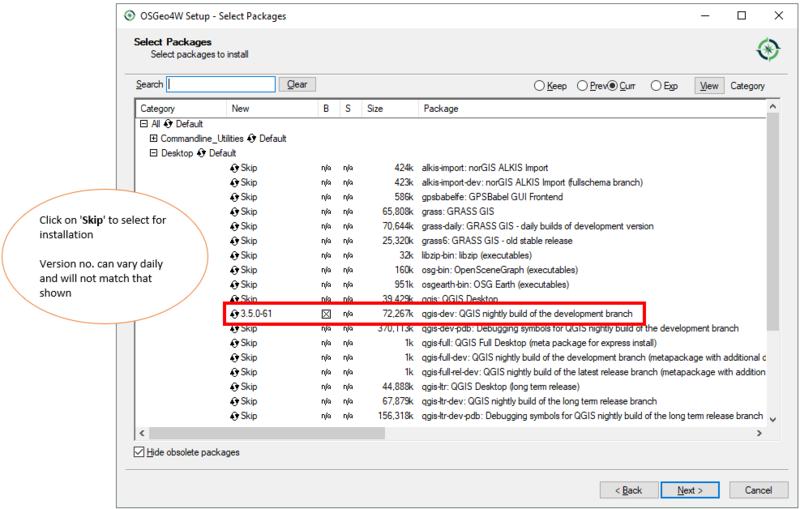Image resolution: width=800 pixels, height=509 pixels.
Task: Expand the Commandline_Utilities category
Action: pyautogui.click(x=153, y=139)
